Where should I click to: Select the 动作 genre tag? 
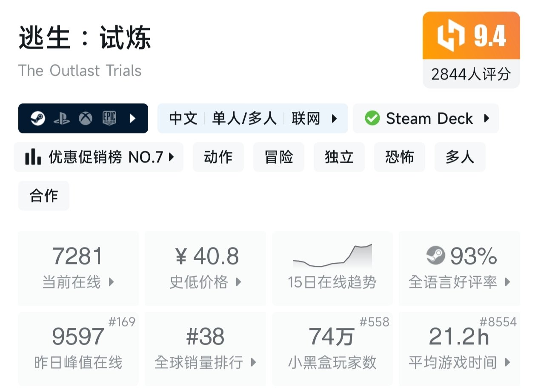(218, 157)
